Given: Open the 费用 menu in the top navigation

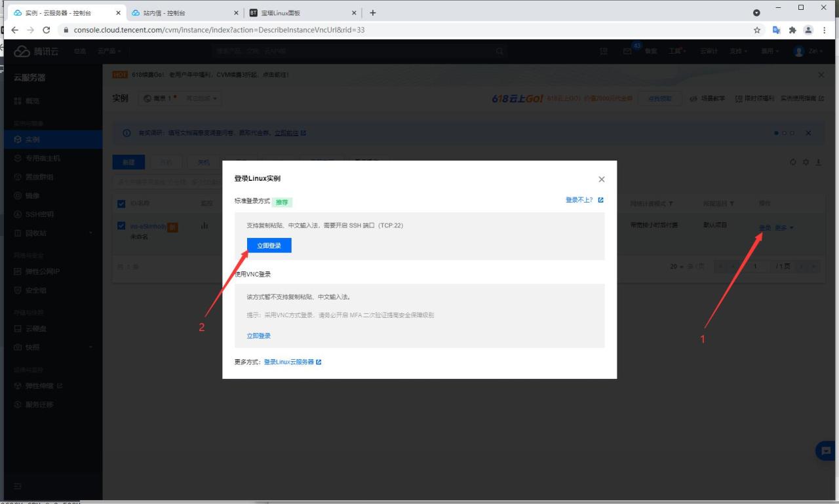Looking at the screenshot, I should click(x=769, y=51).
